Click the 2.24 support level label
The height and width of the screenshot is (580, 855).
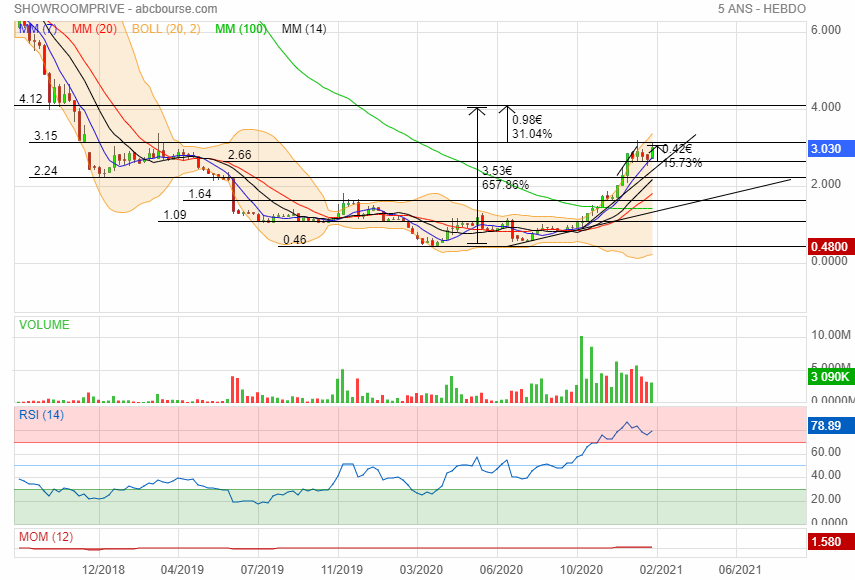coord(45,171)
